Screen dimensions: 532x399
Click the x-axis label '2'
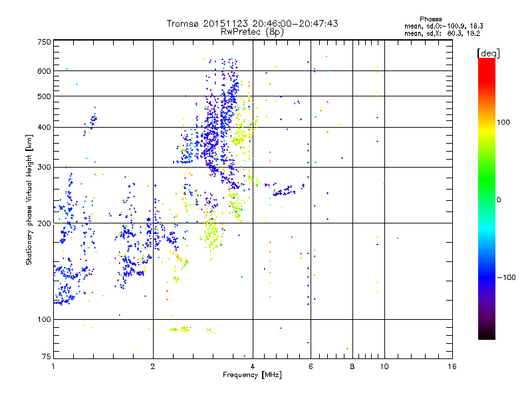point(153,366)
